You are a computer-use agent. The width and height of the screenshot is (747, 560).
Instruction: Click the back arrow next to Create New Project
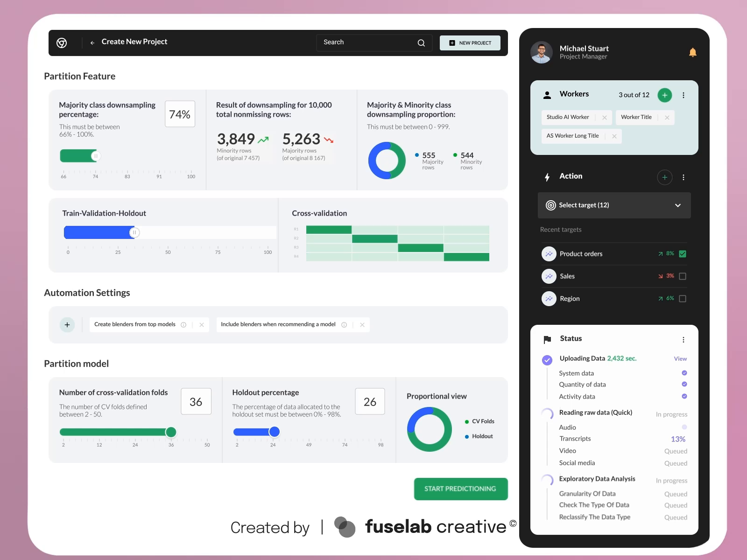point(92,42)
